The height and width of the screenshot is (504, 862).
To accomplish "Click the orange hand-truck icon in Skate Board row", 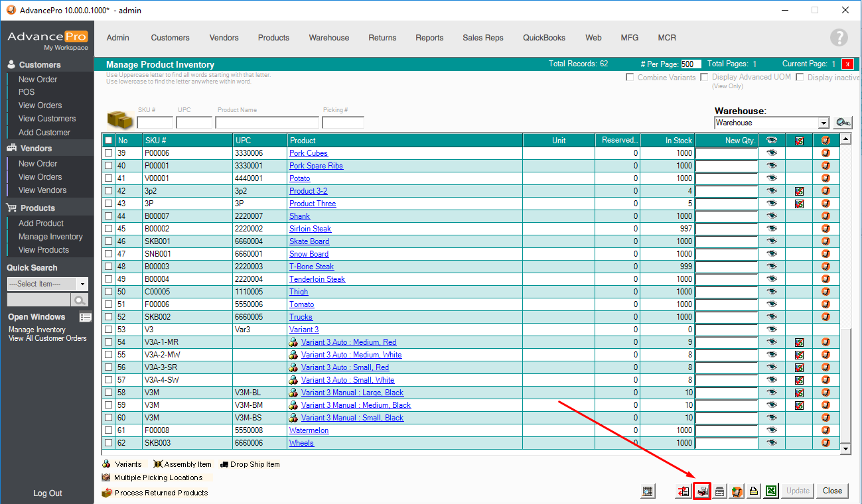I will pos(826,241).
